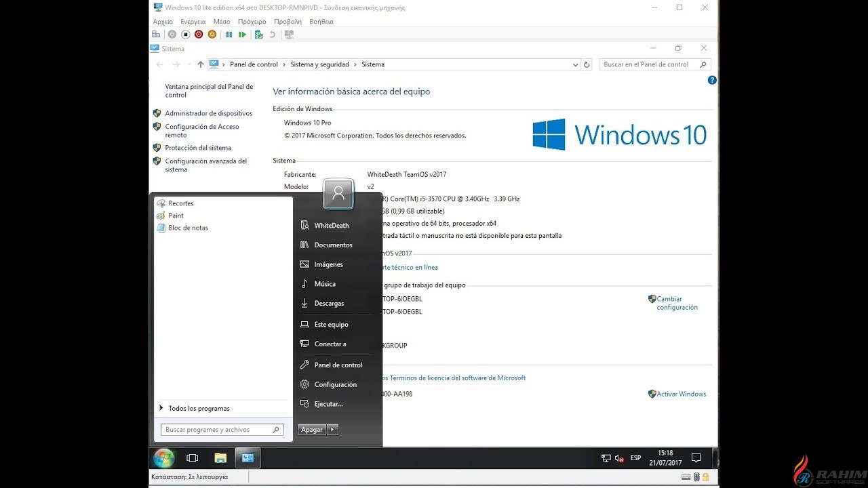868x488 pixels.
Task: Open 'Administrador de dispositivos'
Action: (208, 113)
